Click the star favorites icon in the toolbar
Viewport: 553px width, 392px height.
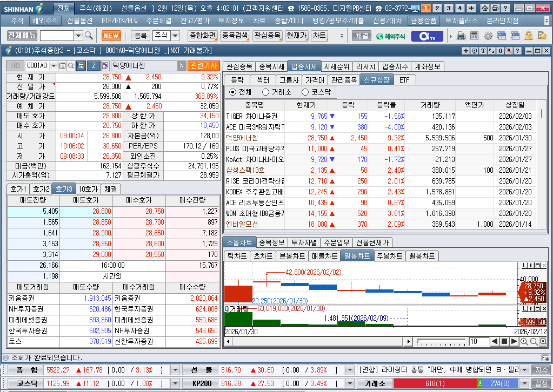pyautogui.click(x=542, y=36)
